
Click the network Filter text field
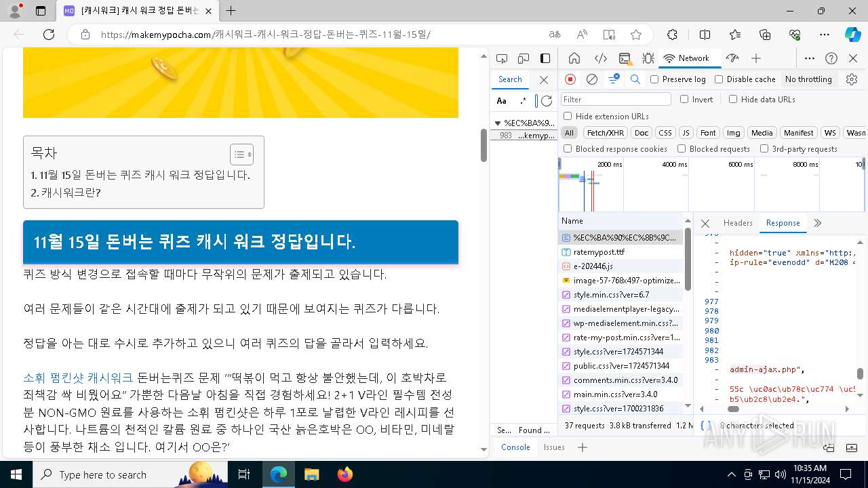click(x=616, y=99)
